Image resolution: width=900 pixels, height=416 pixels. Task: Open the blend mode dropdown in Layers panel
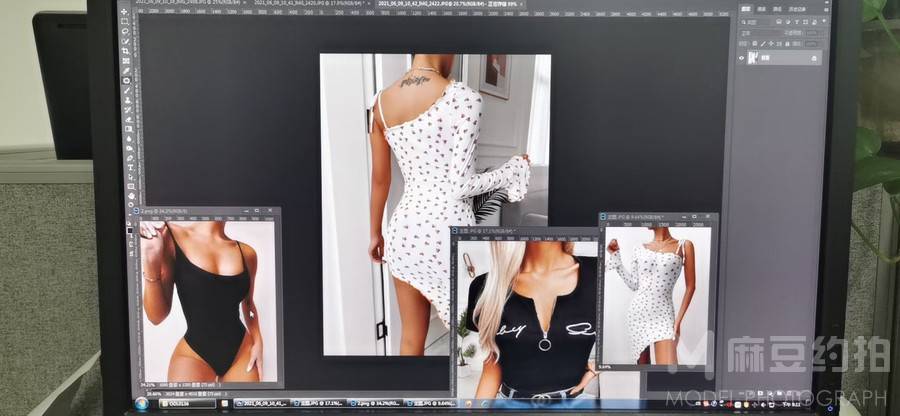click(761, 33)
